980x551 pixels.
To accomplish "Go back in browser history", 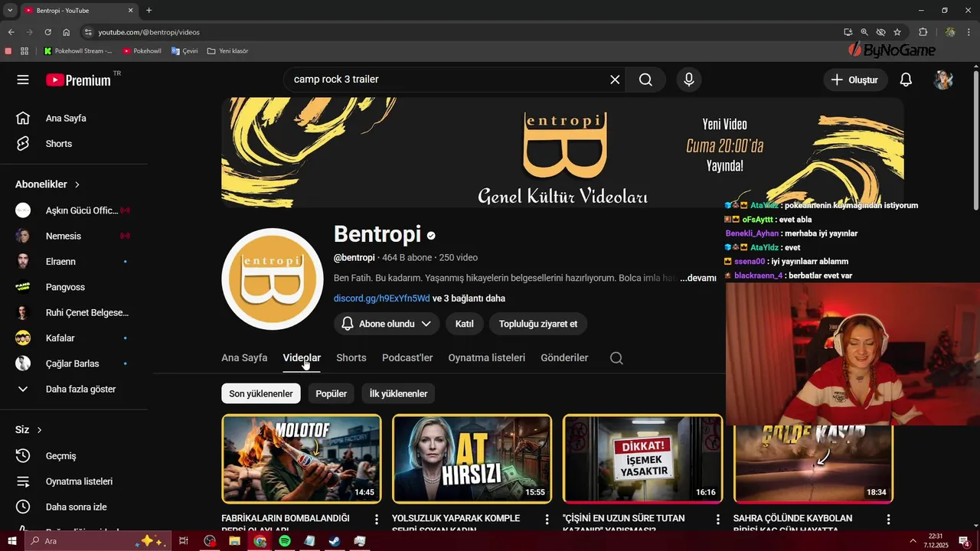I will (11, 32).
